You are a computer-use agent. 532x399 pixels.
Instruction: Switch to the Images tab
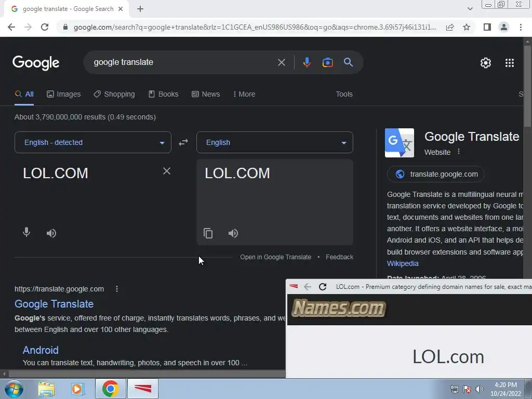(64, 94)
